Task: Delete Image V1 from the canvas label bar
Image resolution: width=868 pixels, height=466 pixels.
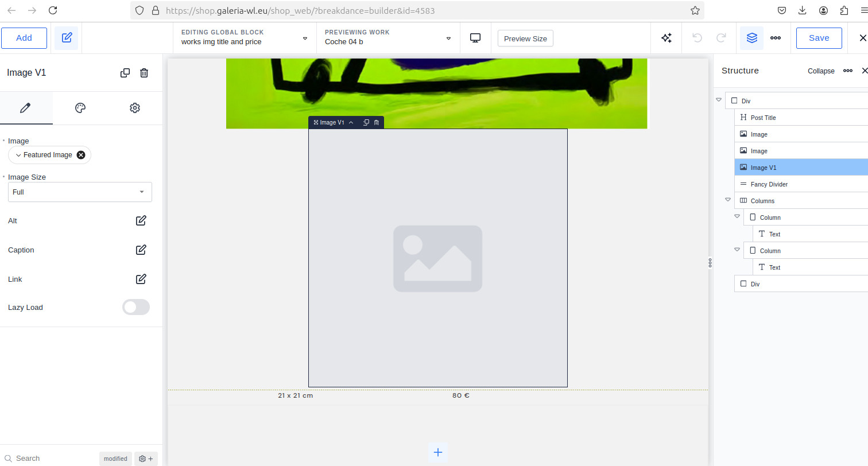Action: point(377,122)
